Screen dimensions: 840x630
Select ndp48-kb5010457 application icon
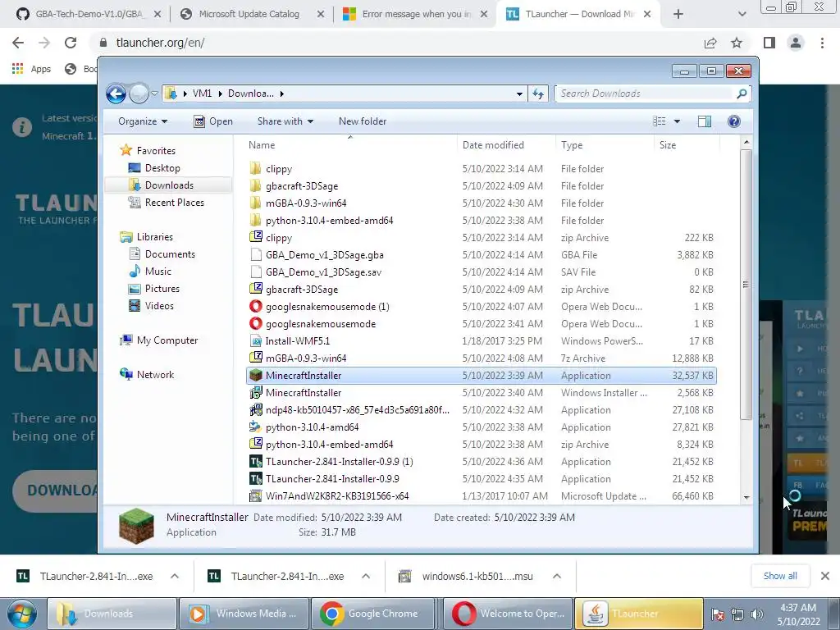click(256, 410)
